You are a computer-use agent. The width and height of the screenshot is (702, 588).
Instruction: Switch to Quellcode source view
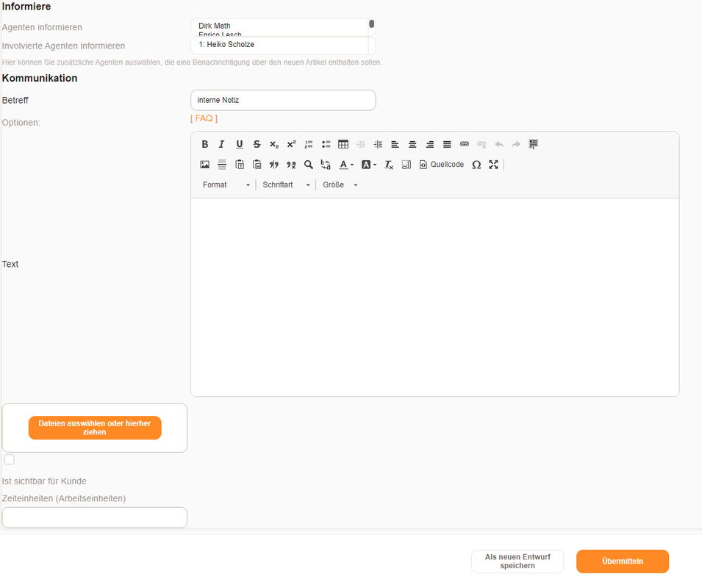(442, 165)
